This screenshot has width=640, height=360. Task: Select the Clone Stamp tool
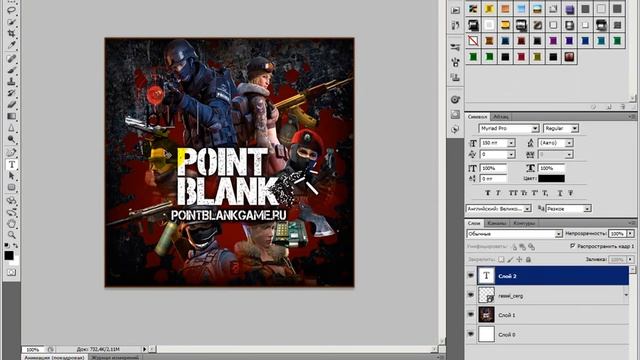(x=11, y=82)
